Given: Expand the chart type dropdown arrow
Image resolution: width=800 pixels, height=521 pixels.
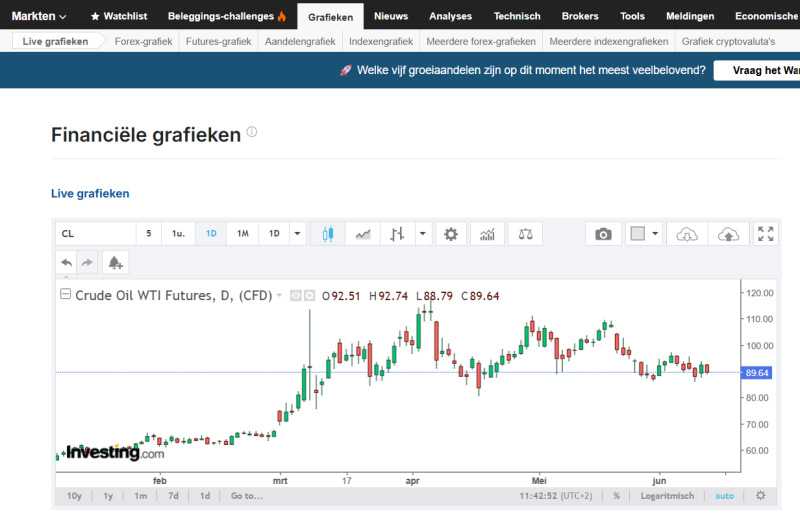Looking at the screenshot, I should coord(423,234).
